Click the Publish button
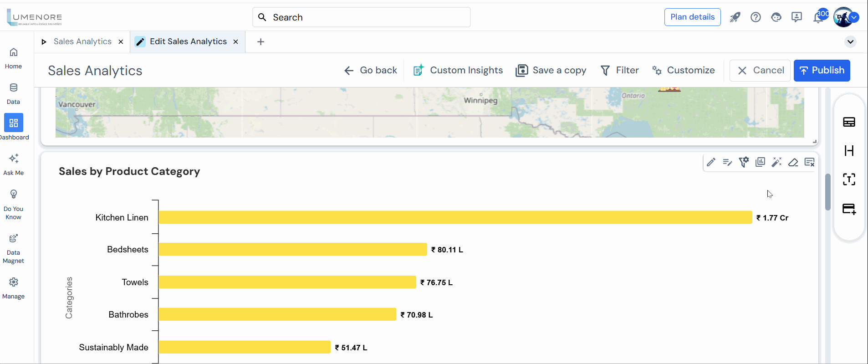Screen dimensions: 868x364 [x=822, y=70]
